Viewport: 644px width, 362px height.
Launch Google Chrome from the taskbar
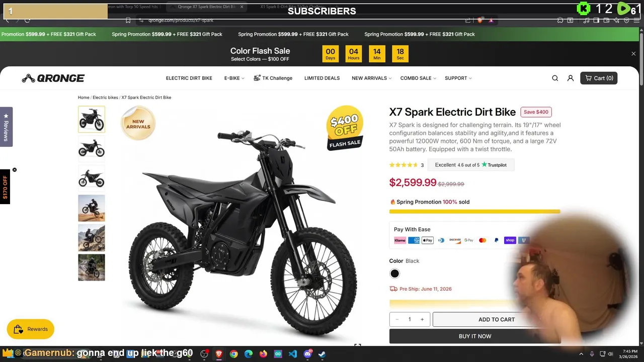pos(233,354)
